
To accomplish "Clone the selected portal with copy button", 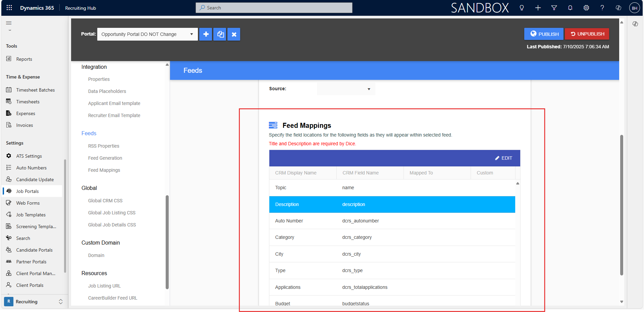I will click(220, 34).
